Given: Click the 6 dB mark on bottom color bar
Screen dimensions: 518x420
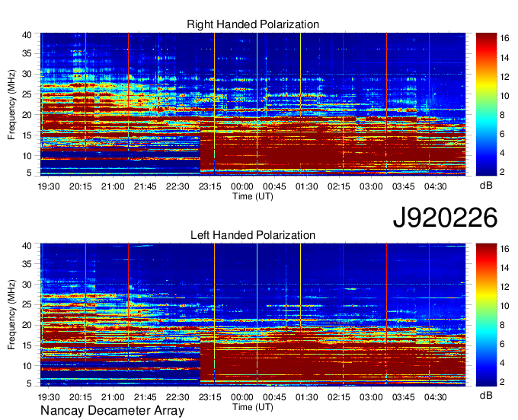Looking at the screenshot, I should pos(502,344).
